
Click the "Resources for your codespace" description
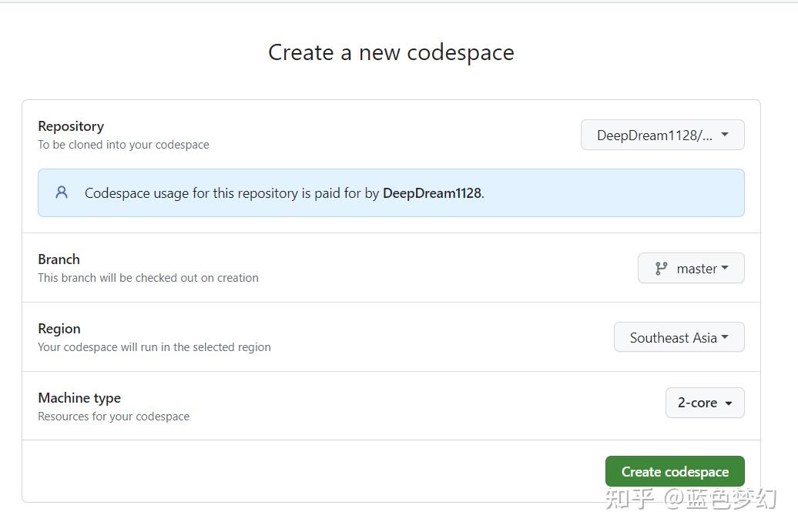click(x=113, y=417)
